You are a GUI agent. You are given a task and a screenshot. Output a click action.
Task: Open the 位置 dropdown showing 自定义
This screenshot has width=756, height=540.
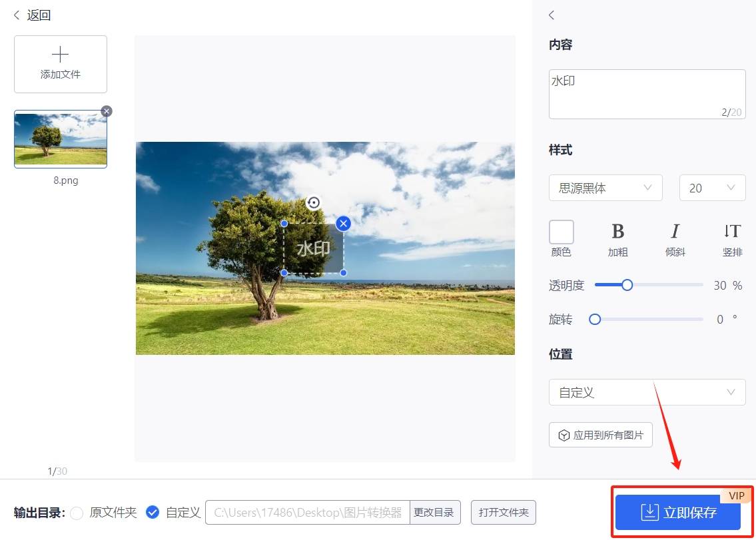tap(646, 392)
